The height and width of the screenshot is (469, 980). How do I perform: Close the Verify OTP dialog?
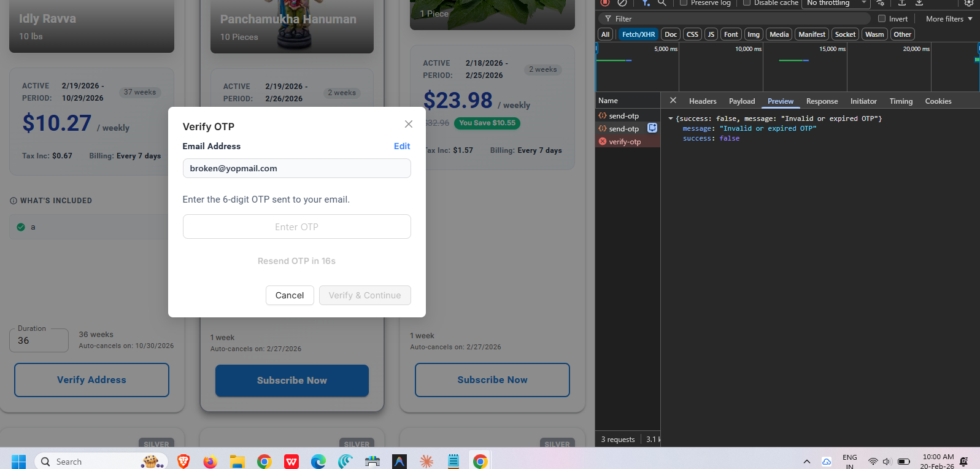pos(409,124)
